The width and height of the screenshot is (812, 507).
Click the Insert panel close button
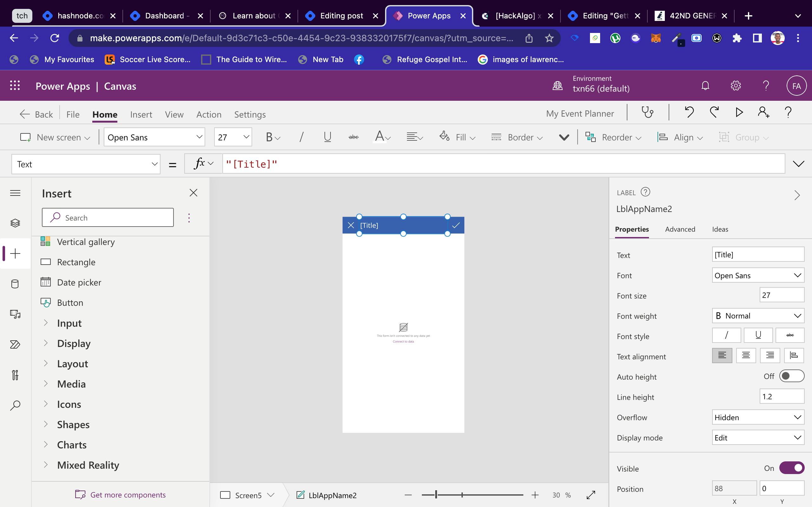click(193, 193)
